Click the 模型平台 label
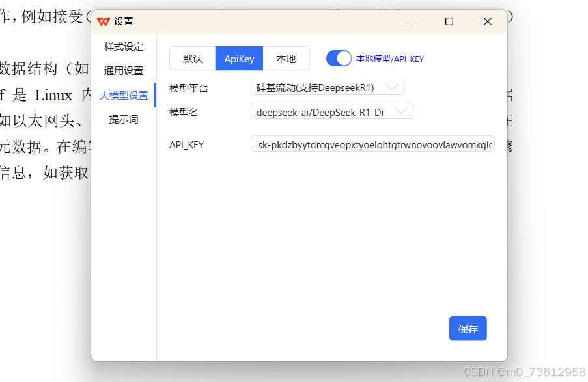 tap(189, 89)
